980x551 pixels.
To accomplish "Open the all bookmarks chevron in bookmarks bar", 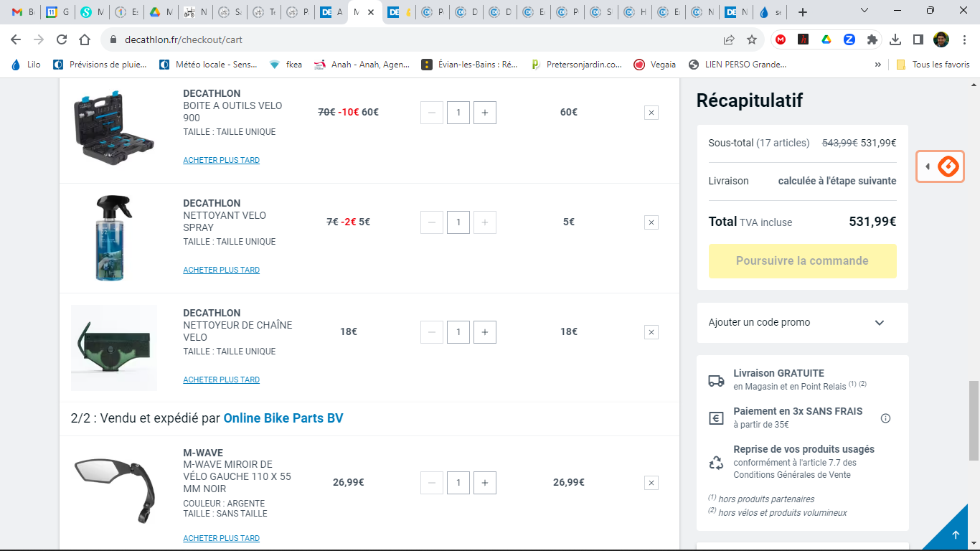I will point(877,65).
